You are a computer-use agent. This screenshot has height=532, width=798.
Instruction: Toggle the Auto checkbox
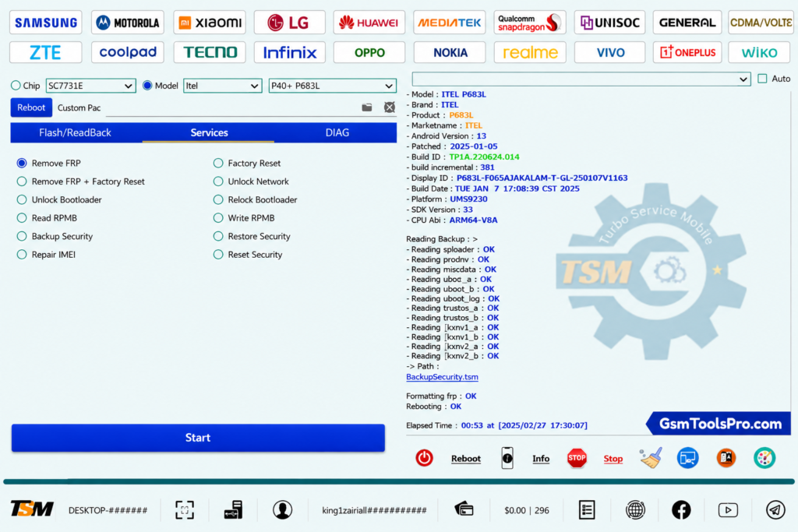(x=762, y=79)
